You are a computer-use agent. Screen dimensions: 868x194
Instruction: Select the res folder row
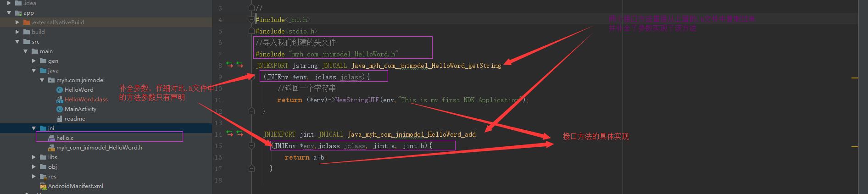point(106,177)
